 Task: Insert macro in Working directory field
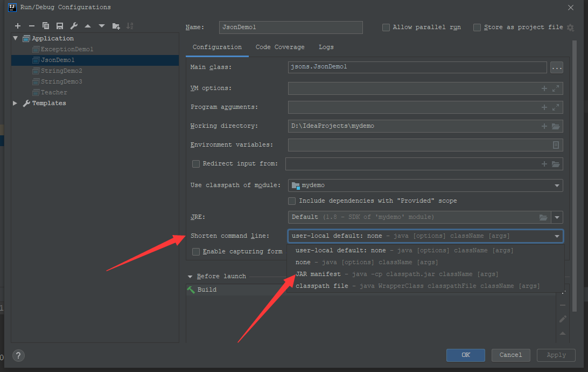point(544,126)
